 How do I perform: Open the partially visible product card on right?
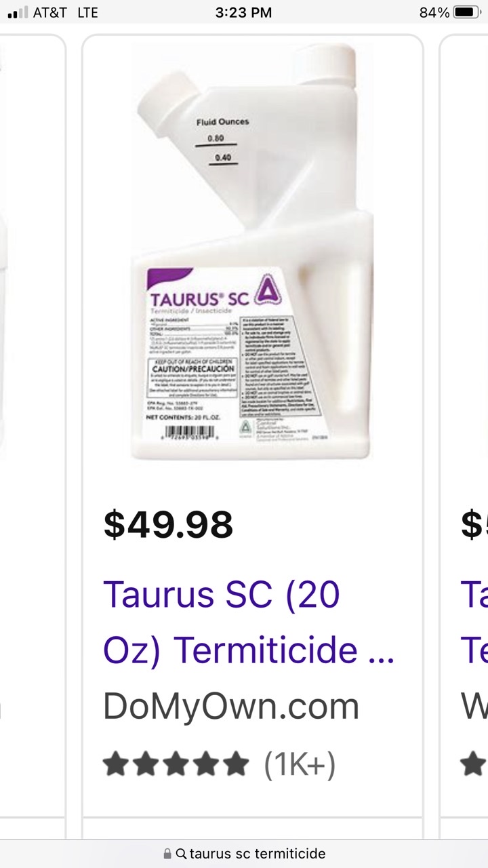(x=464, y=426)
